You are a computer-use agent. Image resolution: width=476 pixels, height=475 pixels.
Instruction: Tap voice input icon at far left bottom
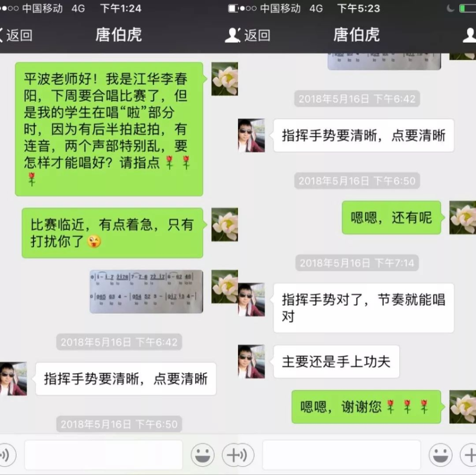6,455
